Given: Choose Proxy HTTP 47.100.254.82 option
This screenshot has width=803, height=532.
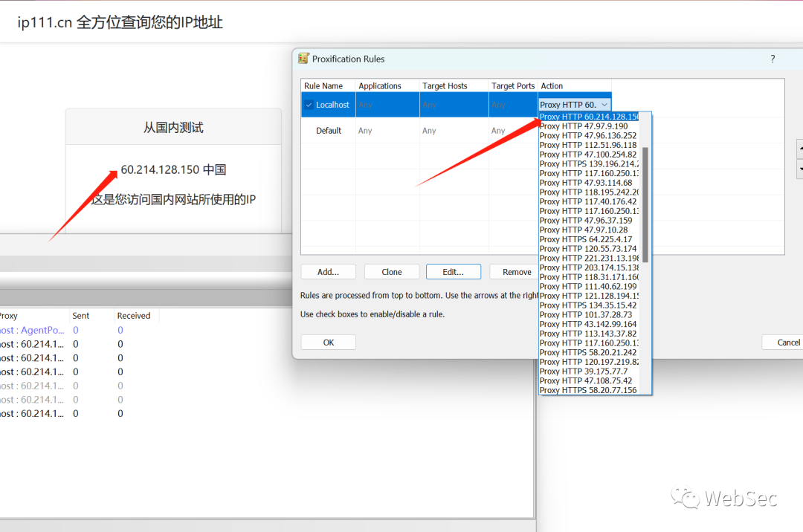Looking at the screenshot, I should [589, 155].
